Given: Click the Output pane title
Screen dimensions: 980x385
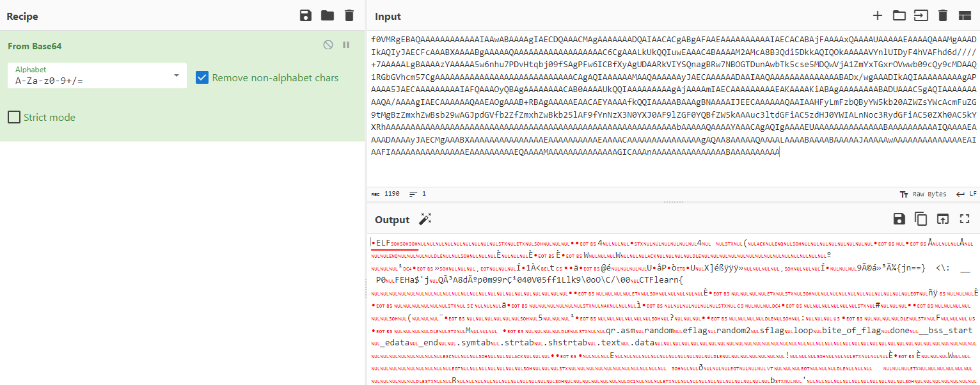Looking at the screenshot, I should click(x=392, y=219).
